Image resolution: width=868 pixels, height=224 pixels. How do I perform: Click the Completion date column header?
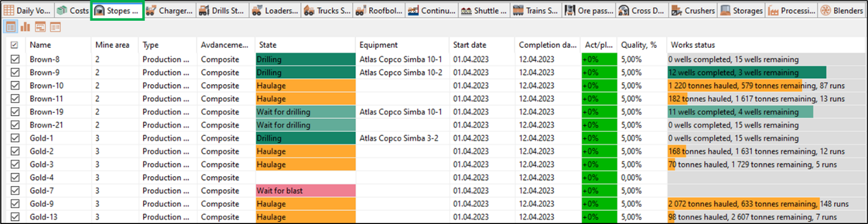click(x=548, y=45)
